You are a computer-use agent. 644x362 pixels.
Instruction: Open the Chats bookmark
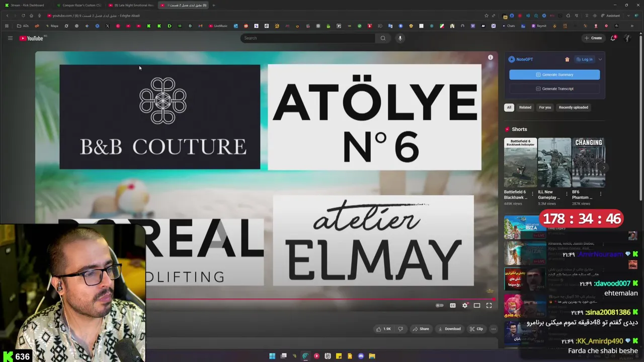[509, 26]
